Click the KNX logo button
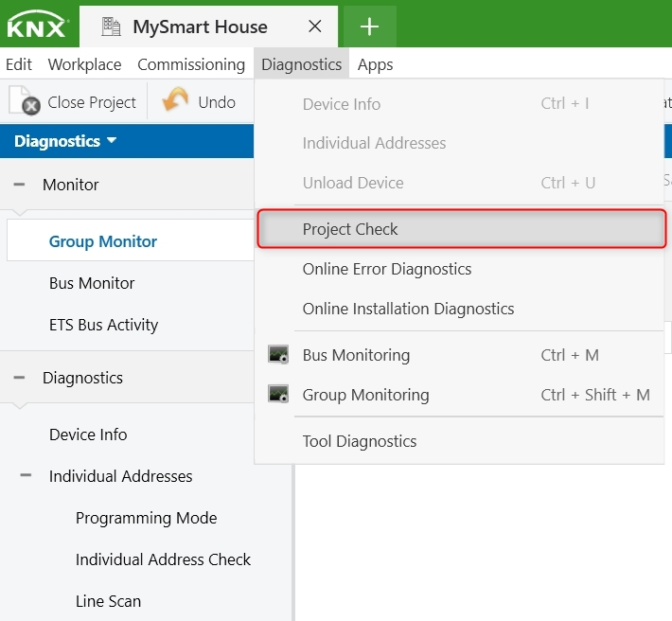 click(x=37, y=26)
